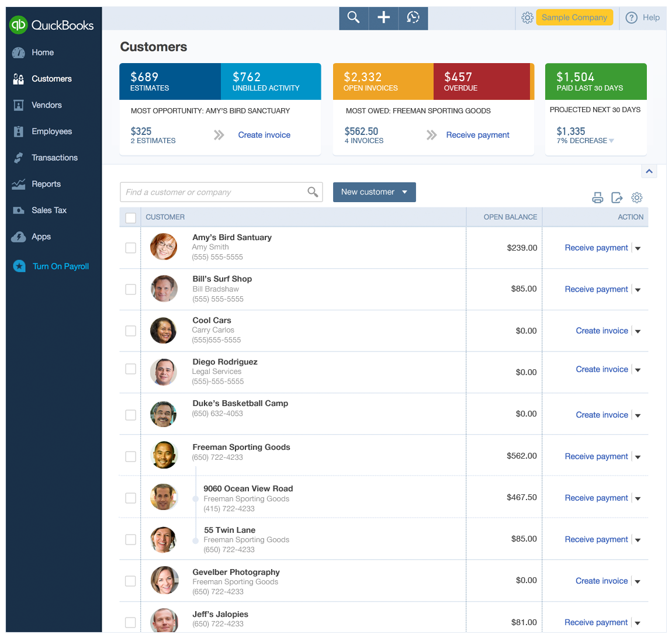Filter by the $689 Estimates blue bar

(x=170, y=81)
